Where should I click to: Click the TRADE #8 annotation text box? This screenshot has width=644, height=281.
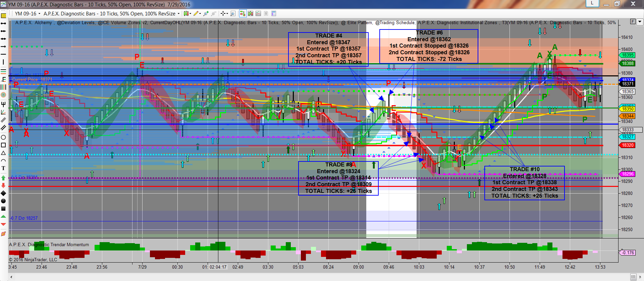point(338,178)
